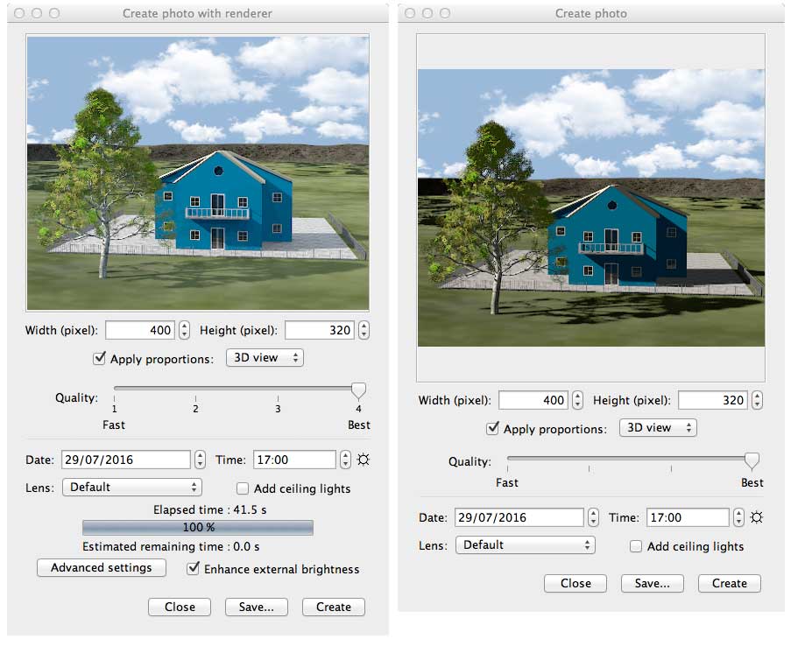Click quality tick label 3 in renderer window
Image resolution: width=812 pixels, height=646 pixels.
coord(278,409)
